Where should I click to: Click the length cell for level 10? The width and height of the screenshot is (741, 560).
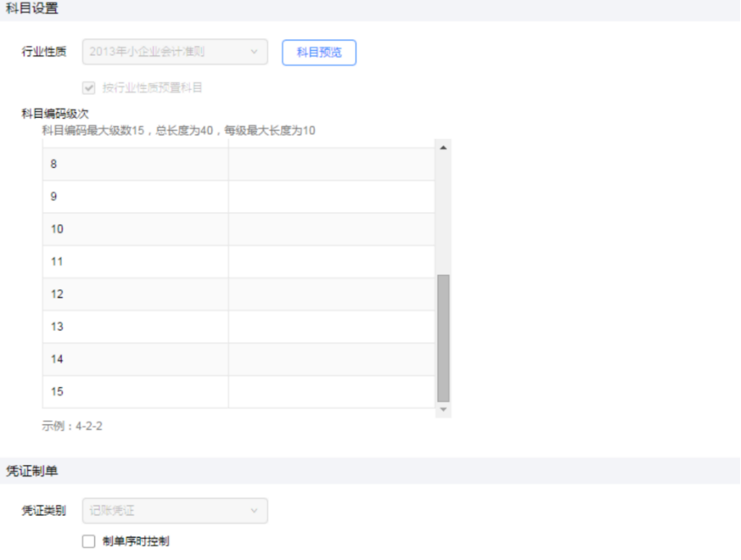331,229
